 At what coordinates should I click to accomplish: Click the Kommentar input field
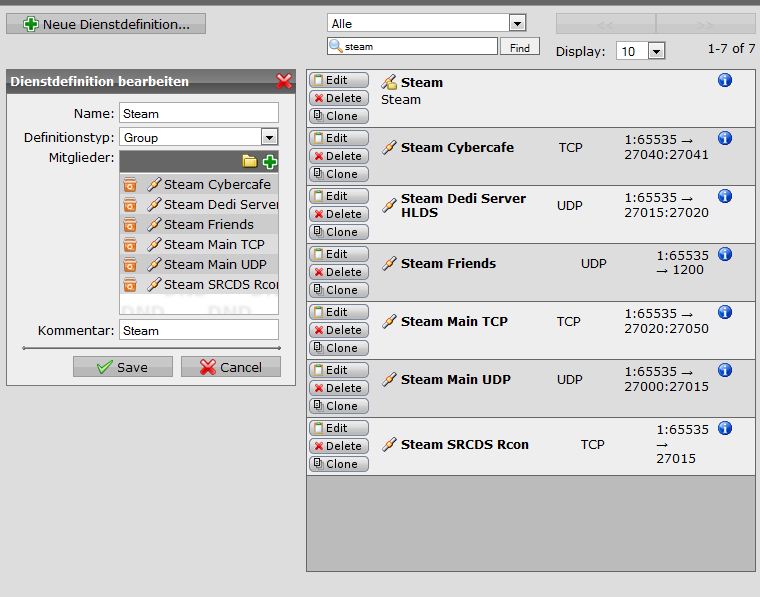coord(198,330)
